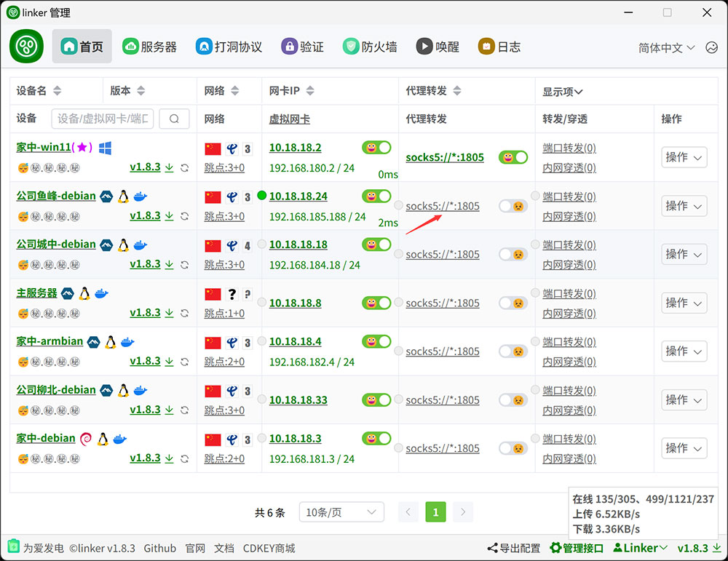Expand the 操作 dropdown for 家中-debian
Screen dimensions: 728x561
[x=684, y=448]
